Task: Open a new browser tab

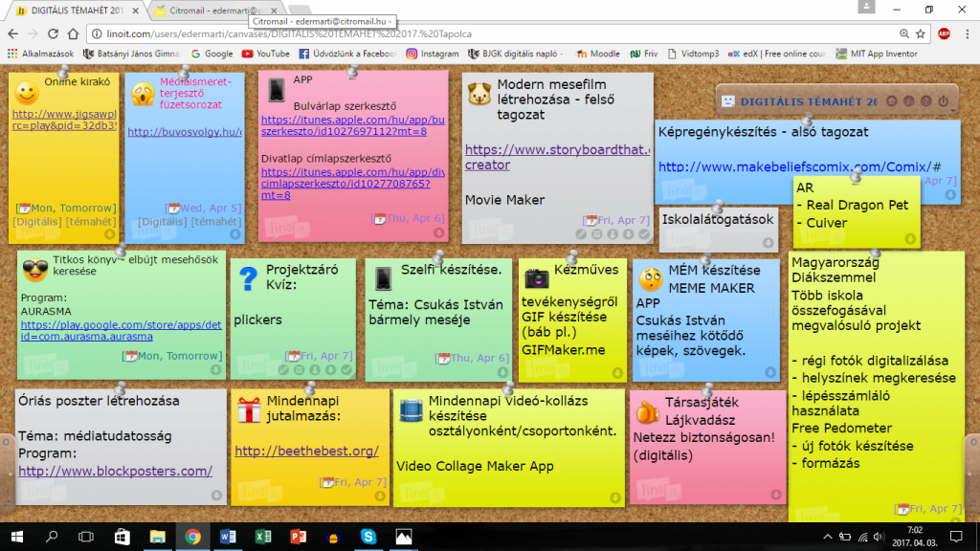Action: point(300,11)
